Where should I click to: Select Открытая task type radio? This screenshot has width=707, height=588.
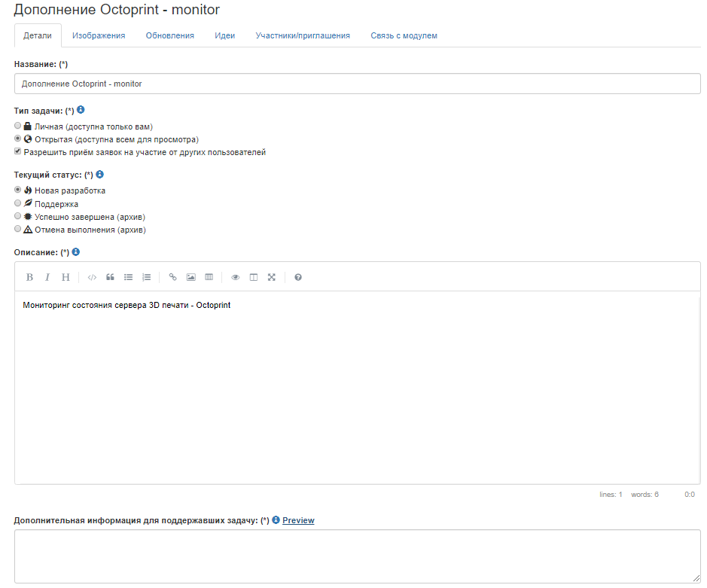17,139
